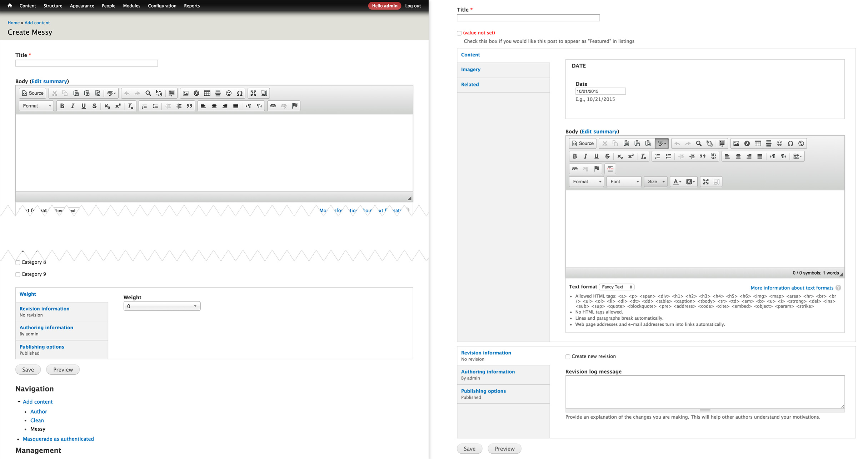868x459 pixels.
Task: Select left Revision information tab
Action: point(62,311)
